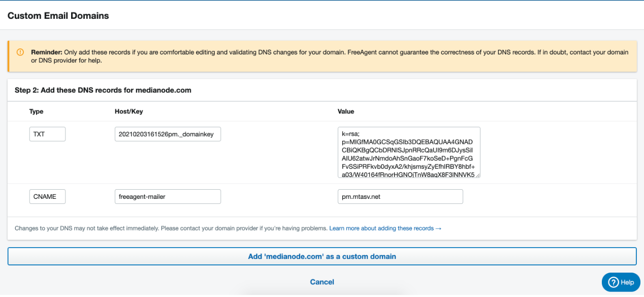Open the Help widget
This screenshot has width=644, height=297.
[x=620, y=282]
